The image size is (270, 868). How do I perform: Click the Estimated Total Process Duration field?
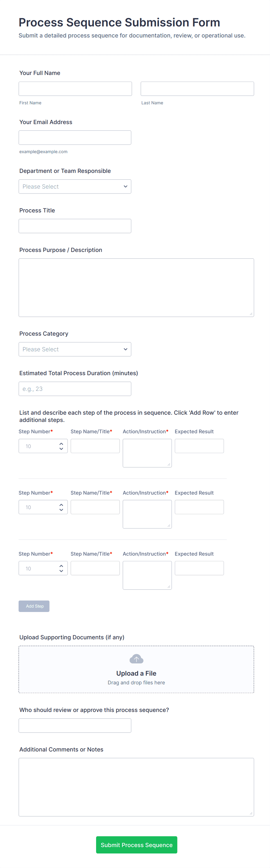(x=75, y=389)
